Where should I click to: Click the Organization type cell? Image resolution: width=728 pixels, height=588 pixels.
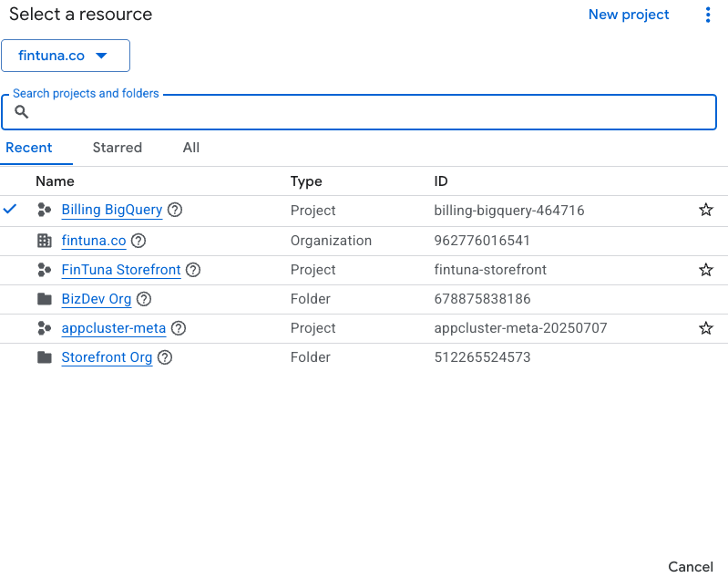click(x=331, y=241)
